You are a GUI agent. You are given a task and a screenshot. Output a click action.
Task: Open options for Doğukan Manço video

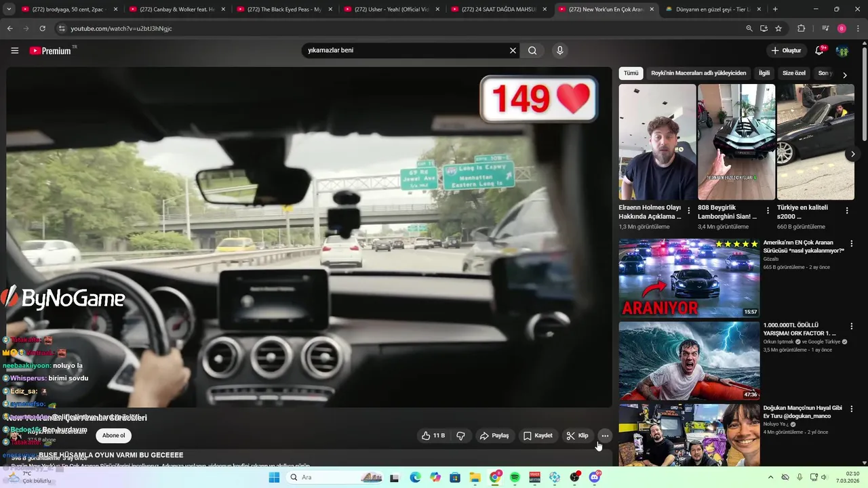852,409
